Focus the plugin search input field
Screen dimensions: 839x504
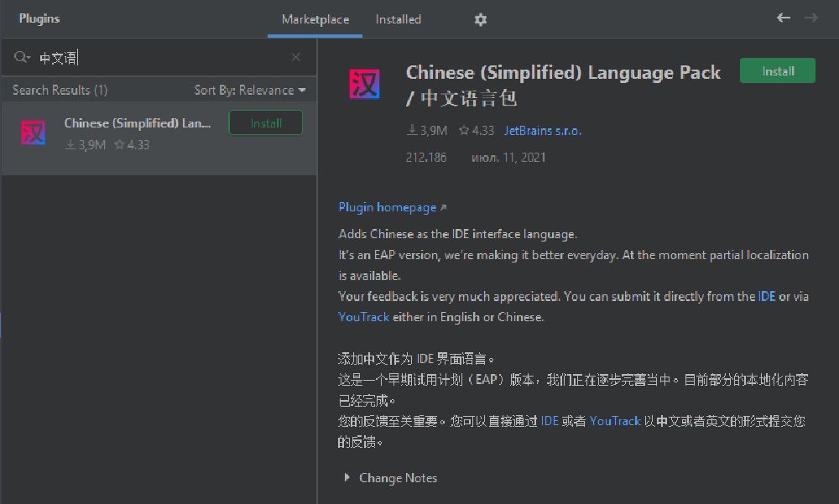(160, 57)
